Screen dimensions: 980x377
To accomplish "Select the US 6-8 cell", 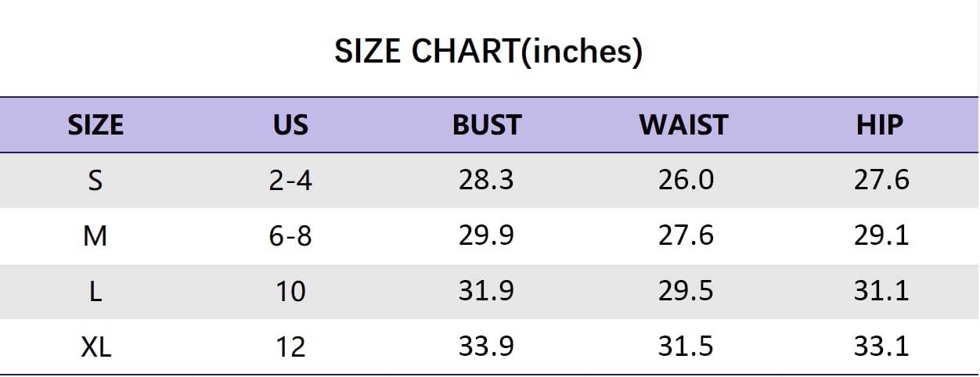I will [290, 235].
